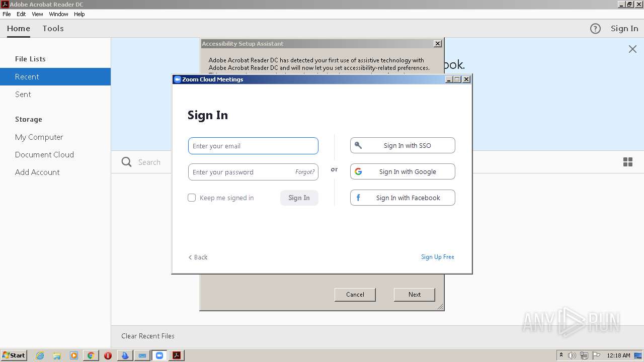Click Sign In in the Acrobat header
The height and width of the screenshot is (362, 644).
(624, 29)
